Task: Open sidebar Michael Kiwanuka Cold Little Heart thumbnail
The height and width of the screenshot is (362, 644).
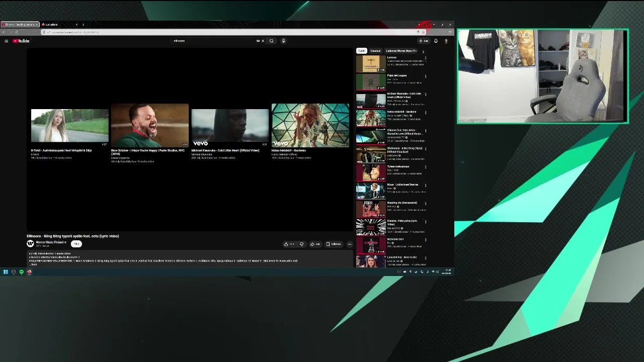Action: (x=371, y=100)
